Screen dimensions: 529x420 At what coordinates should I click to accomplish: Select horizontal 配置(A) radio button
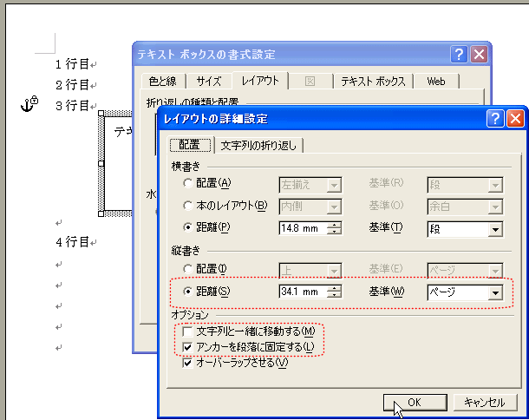(188, 183)
